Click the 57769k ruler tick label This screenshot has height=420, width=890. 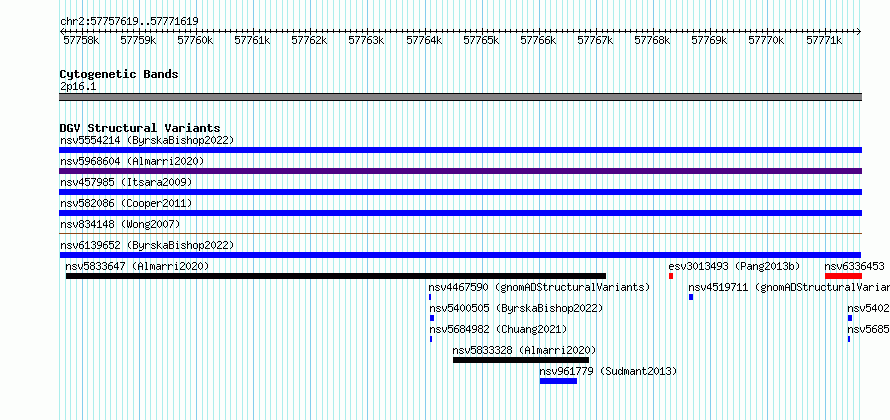coord(709,40)
